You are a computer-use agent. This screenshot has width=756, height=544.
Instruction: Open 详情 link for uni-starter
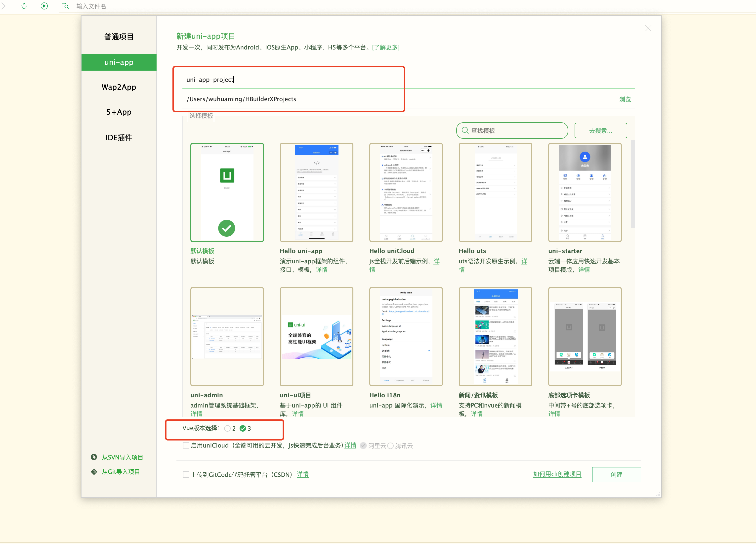(x=584, y=270)
